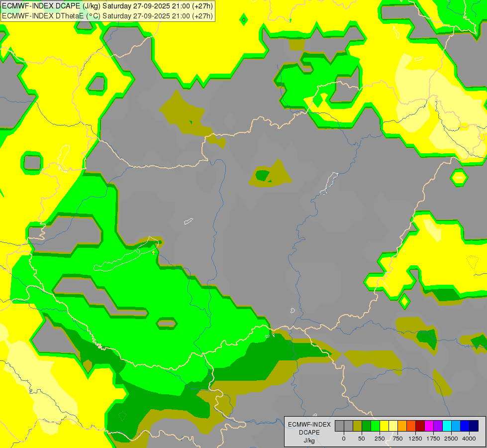Click the legend value 0
Viewport: 487px width, 448px height.
344,439
